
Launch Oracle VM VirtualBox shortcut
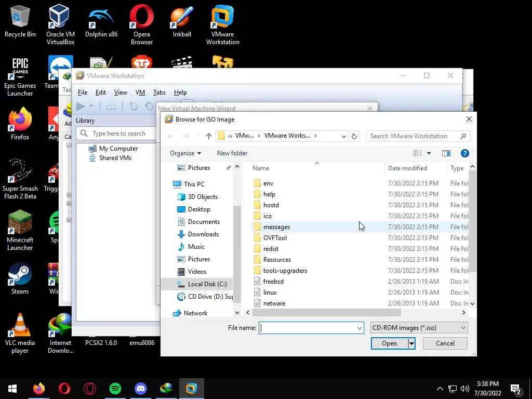60,24
